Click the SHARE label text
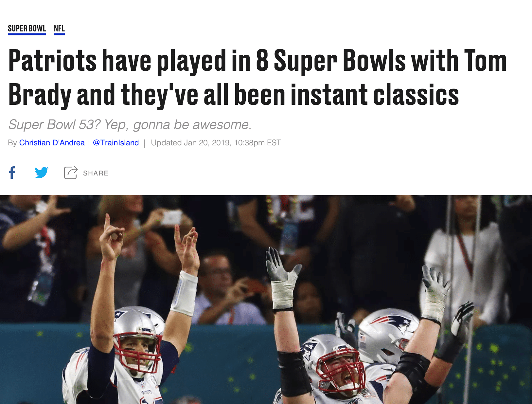Image resolution: width=532 pixels, height=404 pixels. coord(96,173)
